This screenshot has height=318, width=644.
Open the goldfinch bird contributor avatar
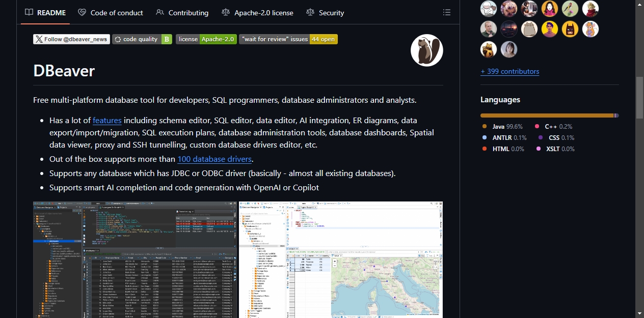[570, 8]
